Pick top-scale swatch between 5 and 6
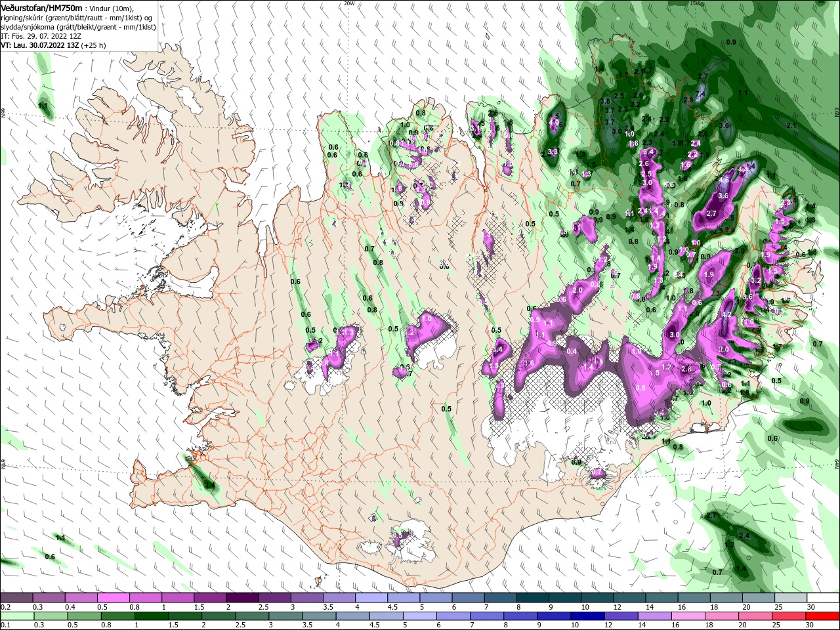The image size is (840, 630). pyautogui.click(x=436, y=598)
